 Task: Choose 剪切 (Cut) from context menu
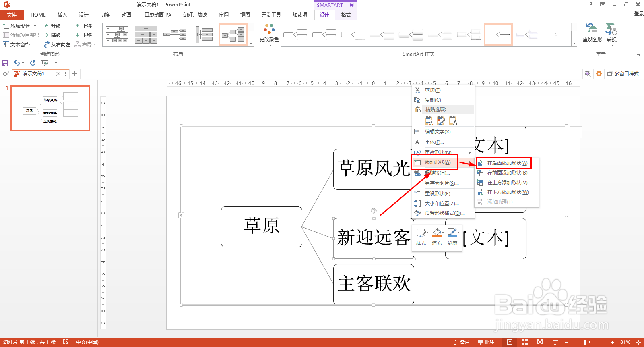coord(443,90)
